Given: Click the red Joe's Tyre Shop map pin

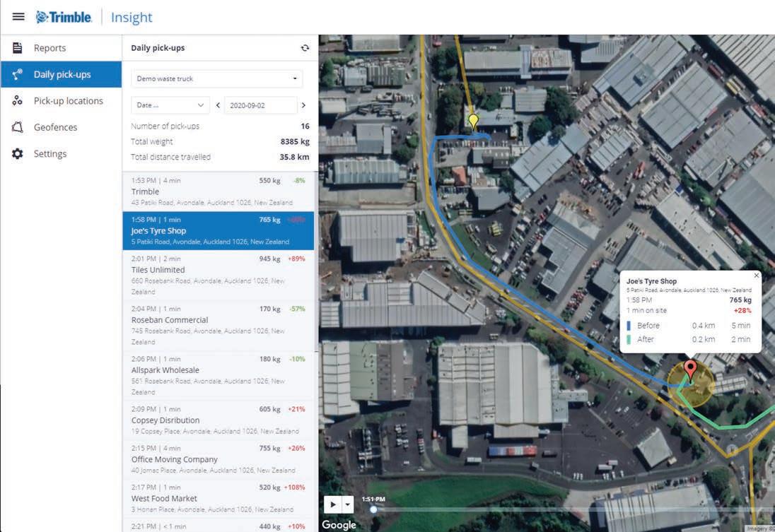Looking at the screenshot, I should pos(690,370).
